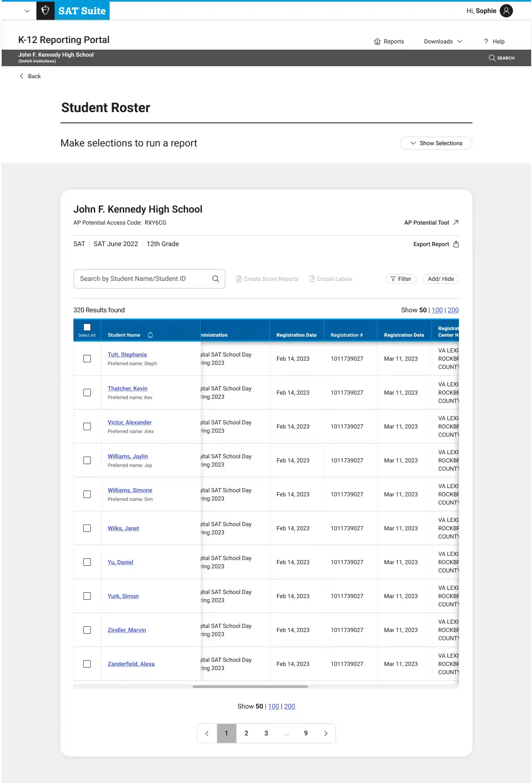
Task: Check the box for Zindler, Marvin
Action: click(87, 630)
